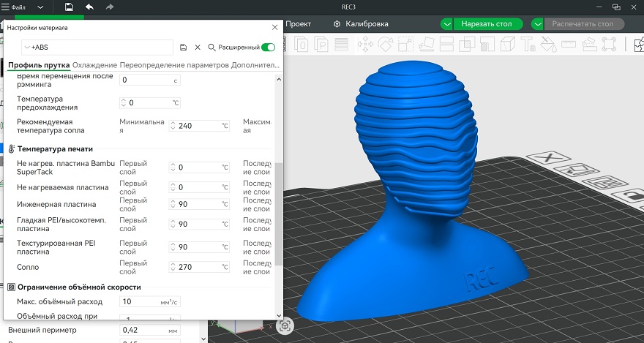Open dropdown arrow next to Файл menu
Screen dimensions: 644x343
[40, 7]
